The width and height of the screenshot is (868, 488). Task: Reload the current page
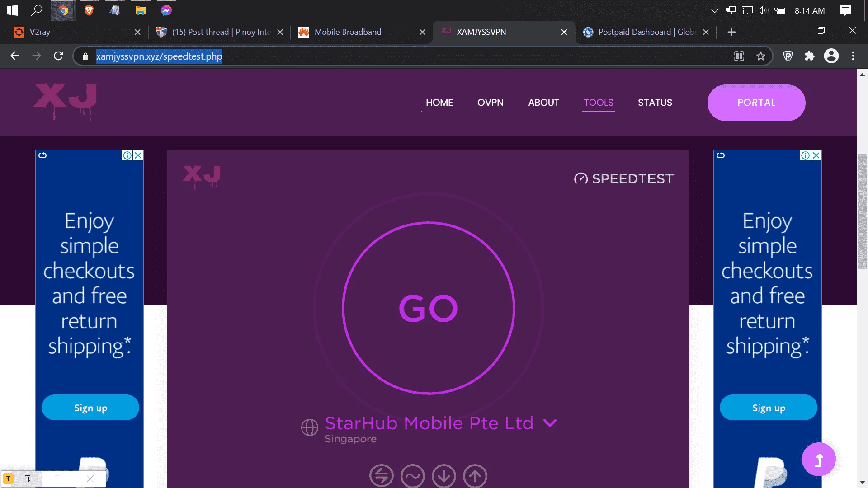[58, 56]
